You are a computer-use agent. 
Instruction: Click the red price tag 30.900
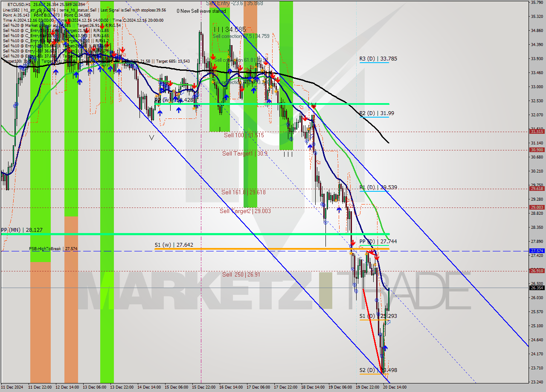537,150
